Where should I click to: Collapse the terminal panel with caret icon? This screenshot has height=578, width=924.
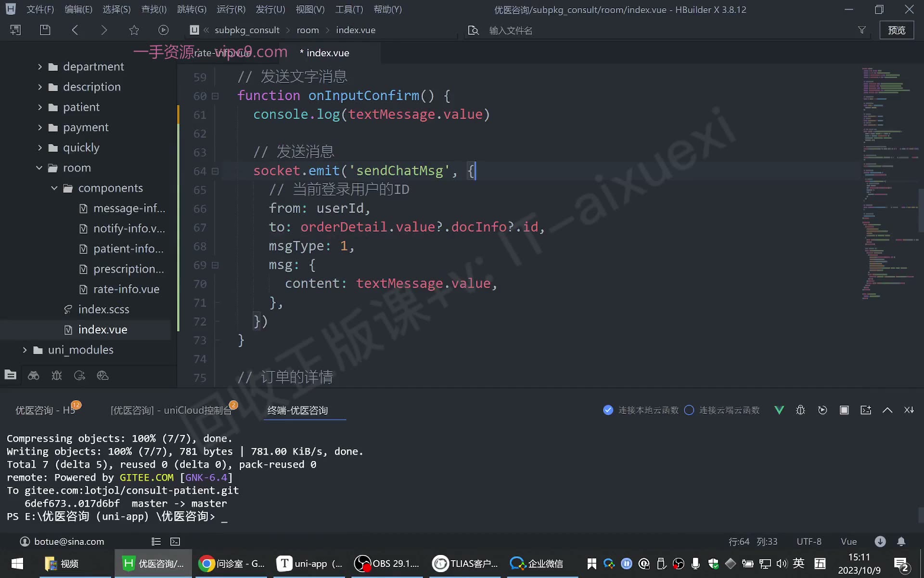(887, 410)
